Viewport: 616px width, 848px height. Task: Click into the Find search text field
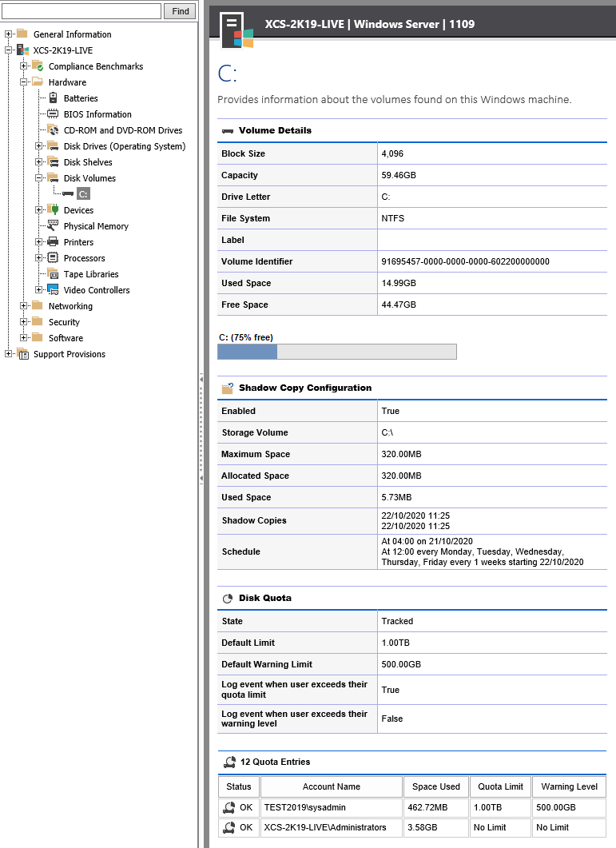point(81,11)
